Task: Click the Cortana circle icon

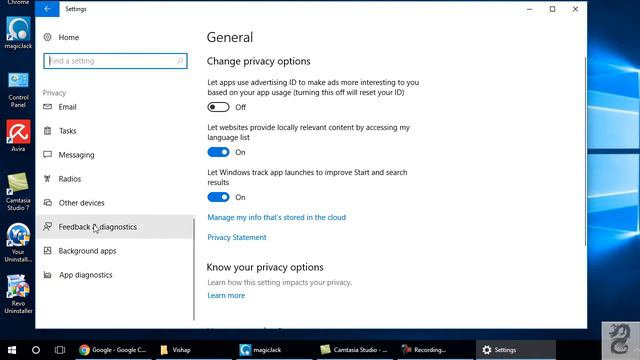Action: pos(36,350)
